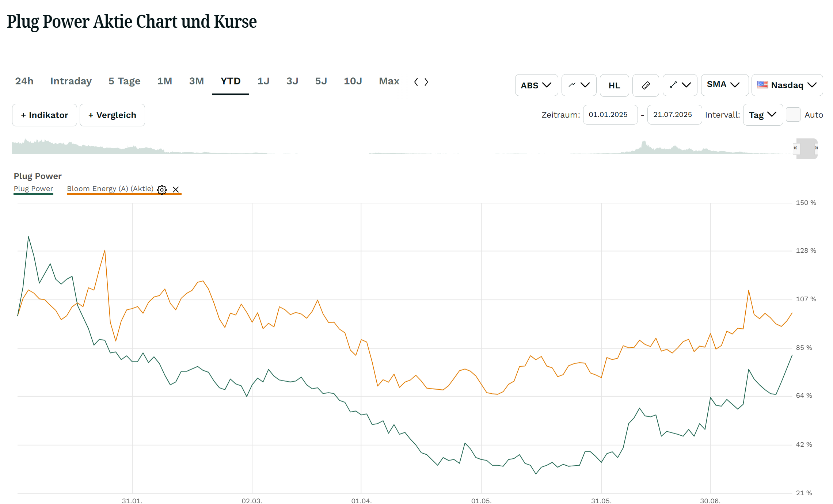
Task: Select the YTD time range tab
Action: pos(231,81)
